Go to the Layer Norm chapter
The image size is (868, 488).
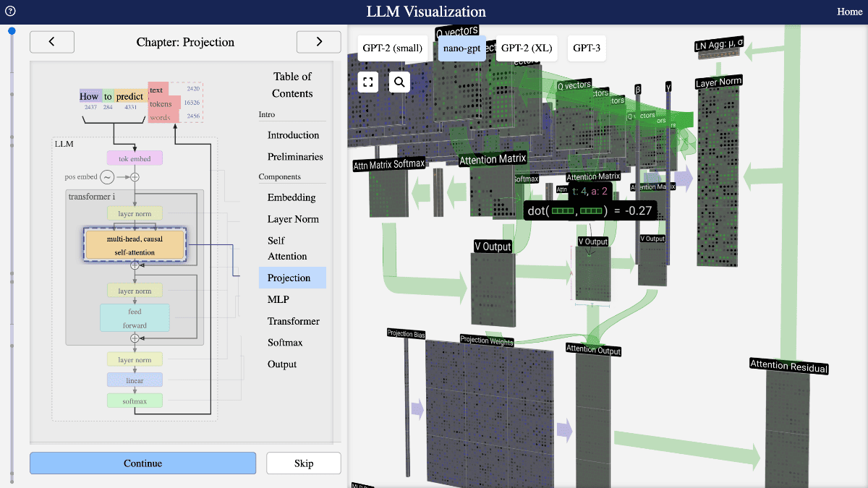pyautogui.click(x=293, y=219)
